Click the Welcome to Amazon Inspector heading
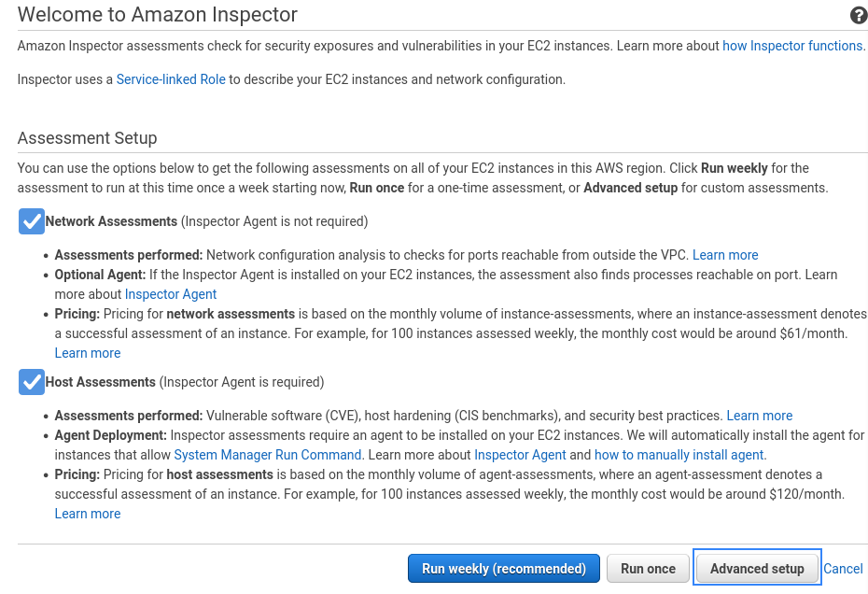This screenshot has width=868, height=594. 158,14
